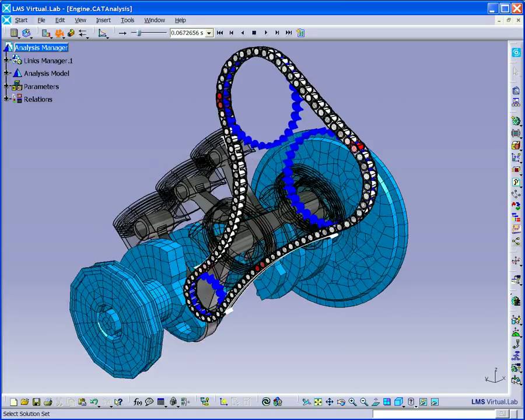Expand the Analysis Model tree node
Viewport: 525px width, 420px height.
6,73
